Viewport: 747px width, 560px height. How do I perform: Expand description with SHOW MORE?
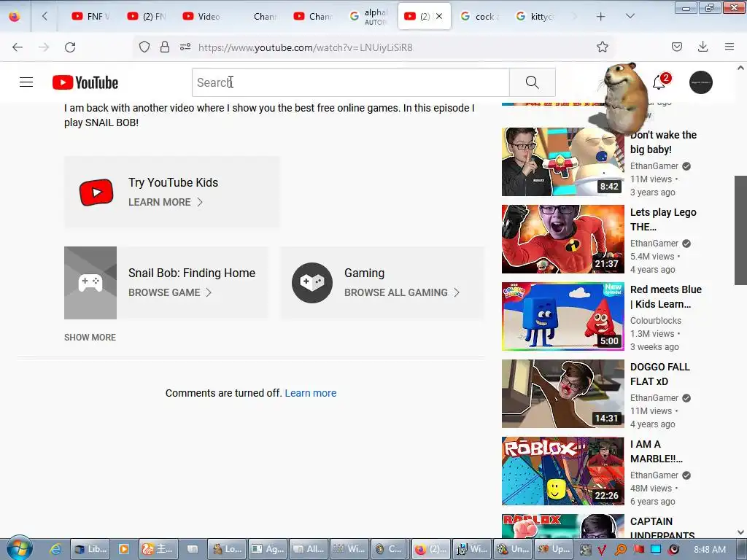[90, 337]
